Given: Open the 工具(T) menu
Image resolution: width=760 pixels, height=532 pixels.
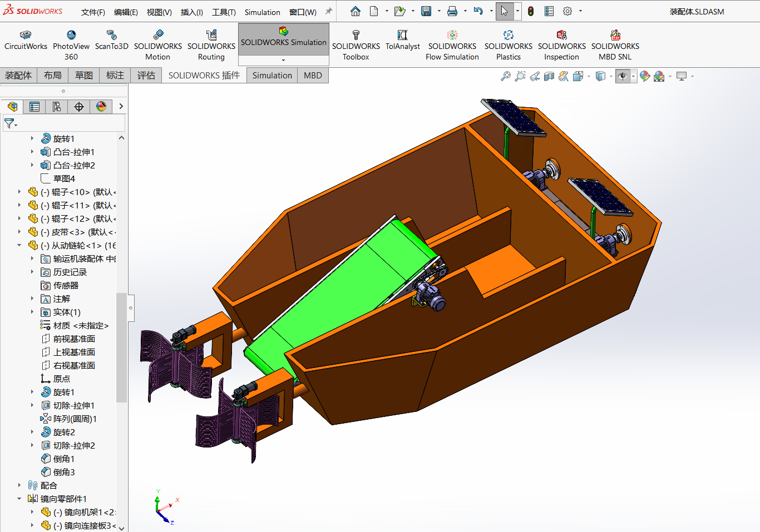Looking at the screenshot, I should coord(224,12).
